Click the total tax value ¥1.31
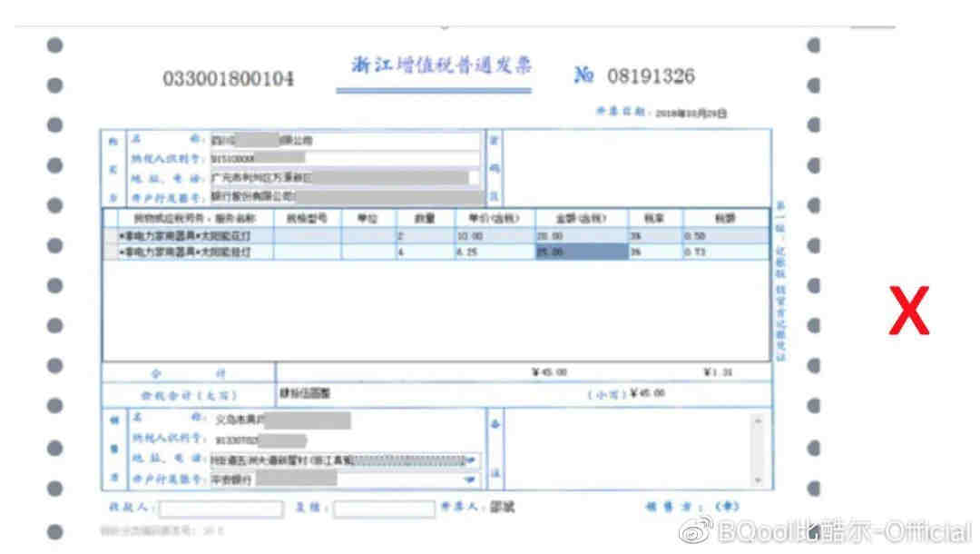This screenshot has width=980, height=554. [718, 372]
